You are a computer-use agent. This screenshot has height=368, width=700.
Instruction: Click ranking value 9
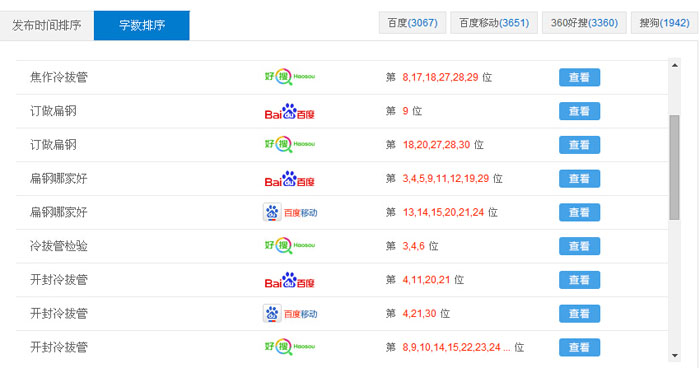[405, 111]
